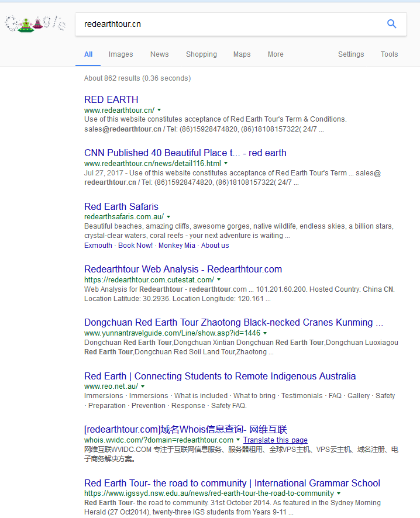
Task: Open the redearthtour.com Whois result
Action: [185, 430]
